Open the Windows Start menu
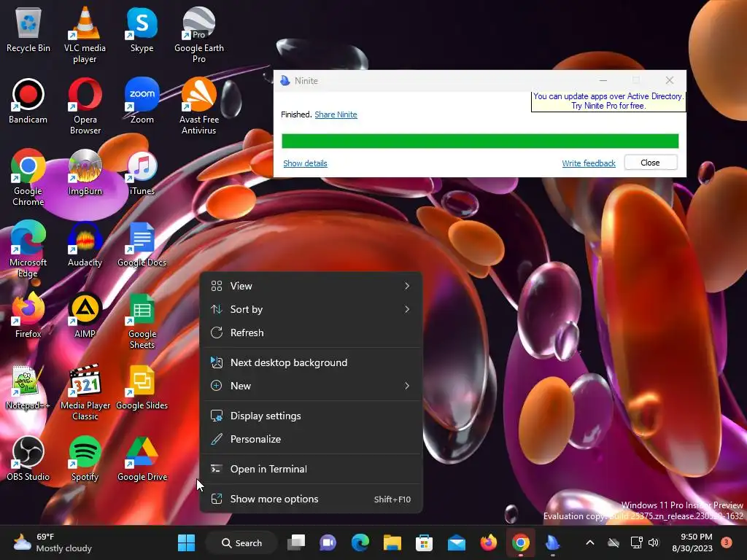 point(186,542)
